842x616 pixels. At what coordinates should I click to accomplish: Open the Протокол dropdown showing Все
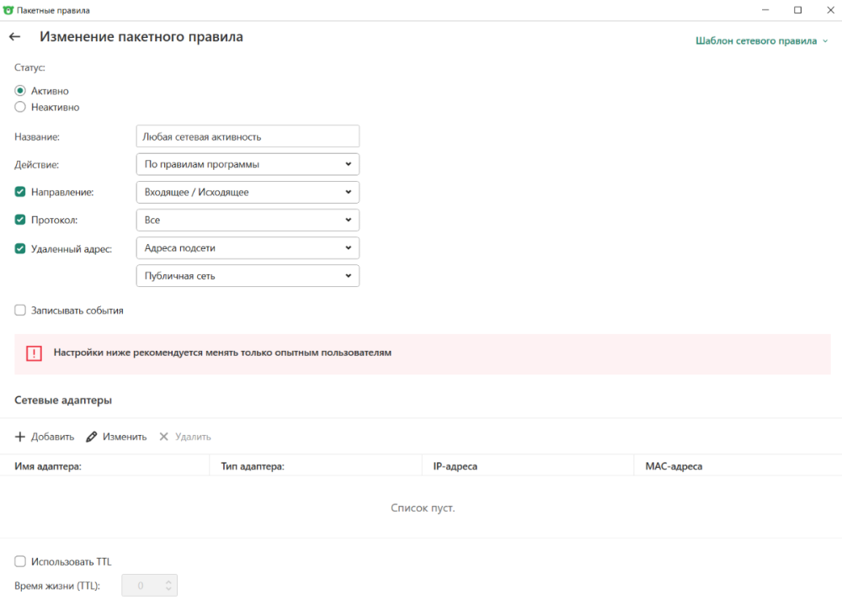tap(248, 220)
